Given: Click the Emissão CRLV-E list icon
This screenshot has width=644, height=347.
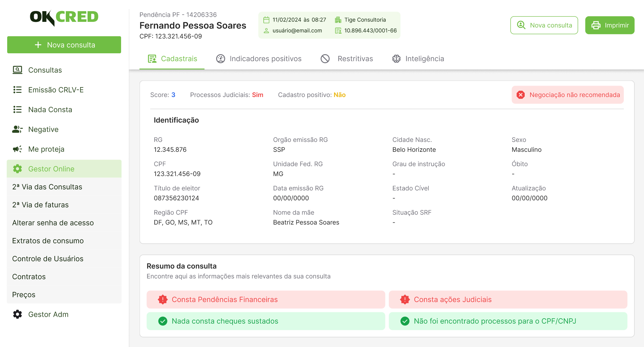Looking at the screenshot, I should [x=17, y=90].
